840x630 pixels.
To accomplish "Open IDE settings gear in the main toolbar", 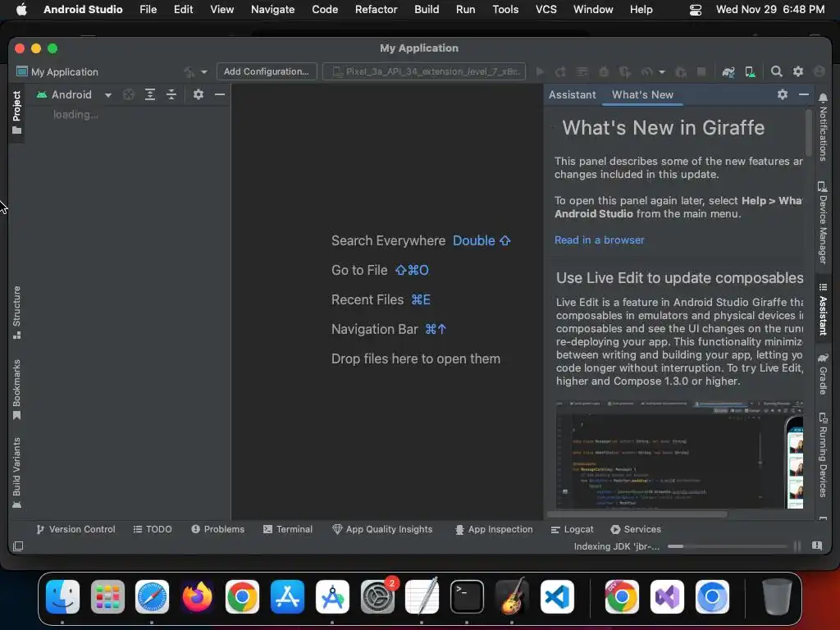I will coord(797,71).
